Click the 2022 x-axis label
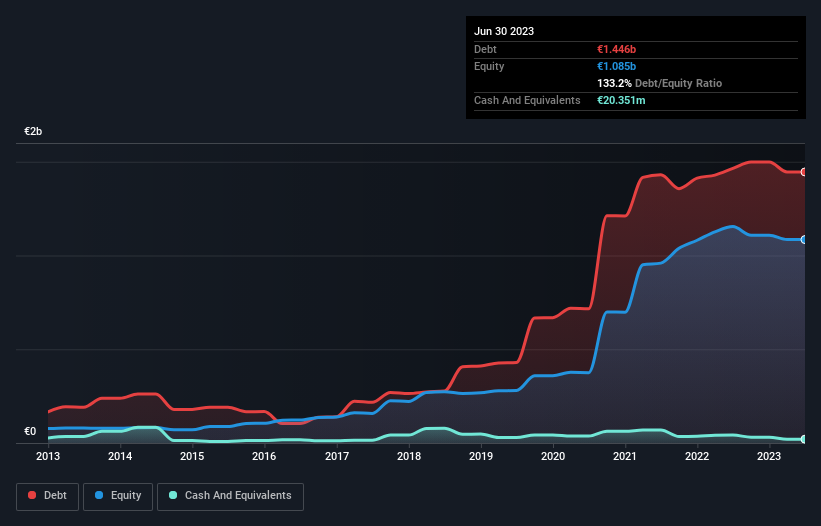Screen dimensions: 821x526 697,456
